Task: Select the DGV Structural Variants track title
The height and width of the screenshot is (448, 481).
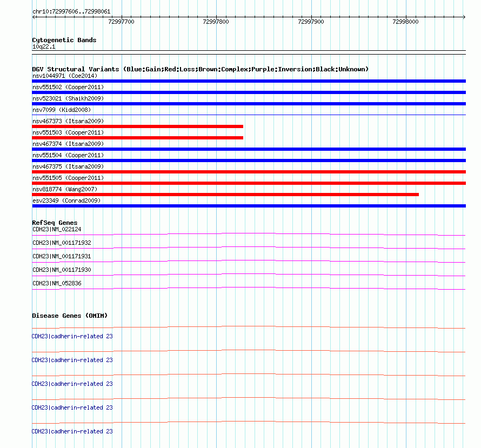Action: coord(201,69)
